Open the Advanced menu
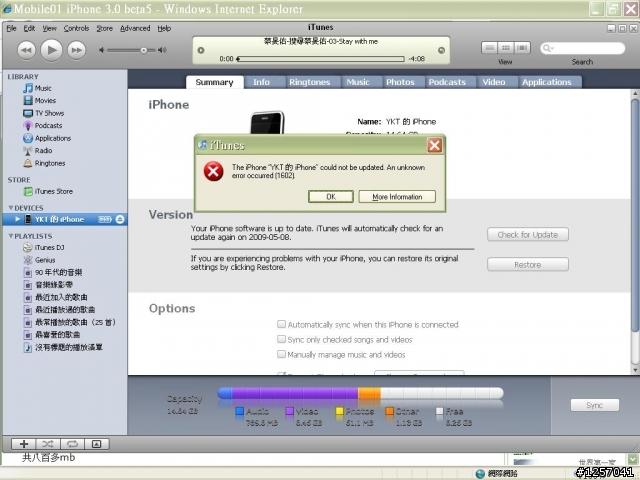 coord(135,28)
